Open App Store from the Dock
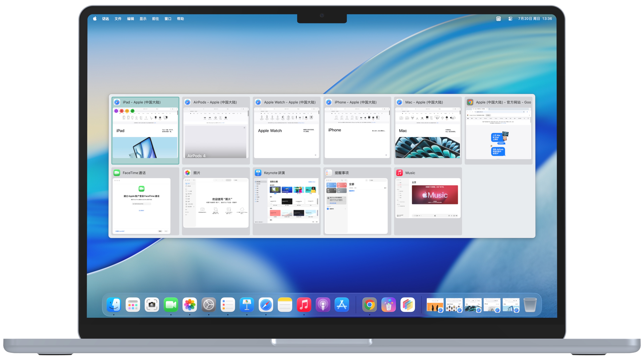The height and width of the screenshot is (362, 644). pos(342,305)
